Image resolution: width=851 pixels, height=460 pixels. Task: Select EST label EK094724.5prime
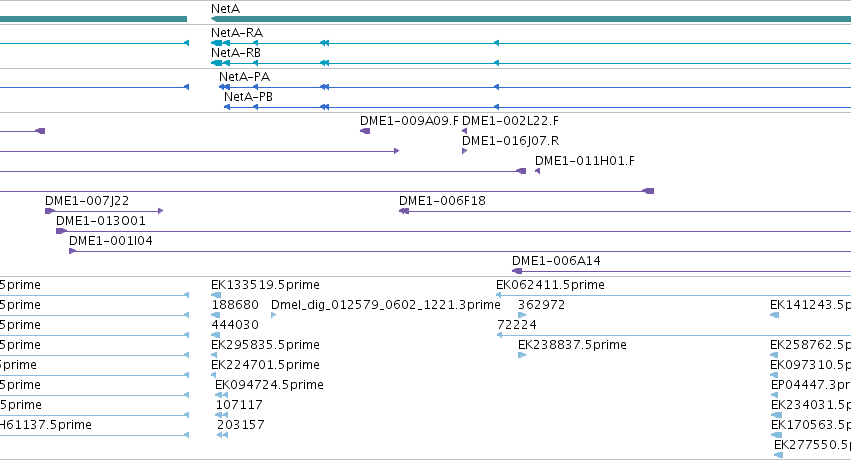[x=269, y=385]
